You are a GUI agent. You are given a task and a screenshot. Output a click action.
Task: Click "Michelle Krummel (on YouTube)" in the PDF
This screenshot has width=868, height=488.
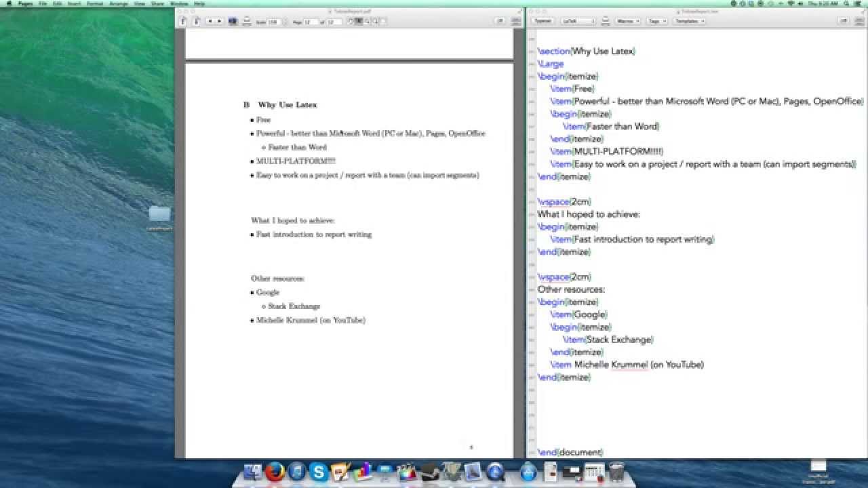pyautogui.click(x=311, y=320)
